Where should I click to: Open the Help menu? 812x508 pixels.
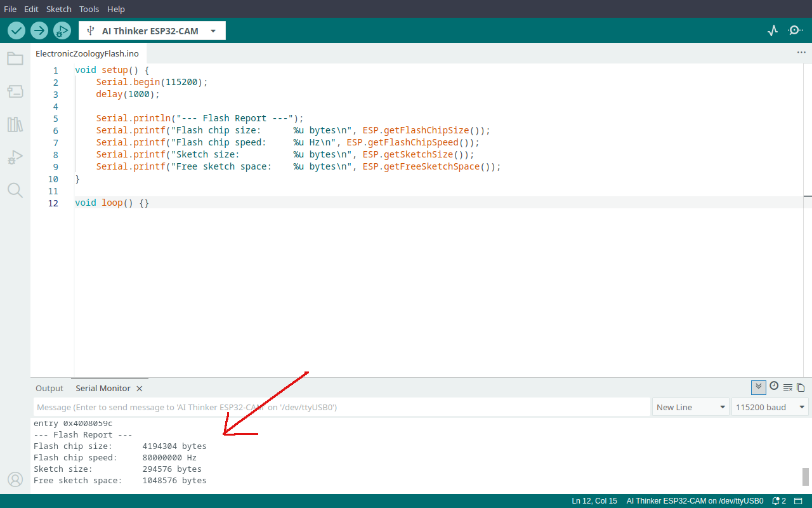click(x=116, y=9)
